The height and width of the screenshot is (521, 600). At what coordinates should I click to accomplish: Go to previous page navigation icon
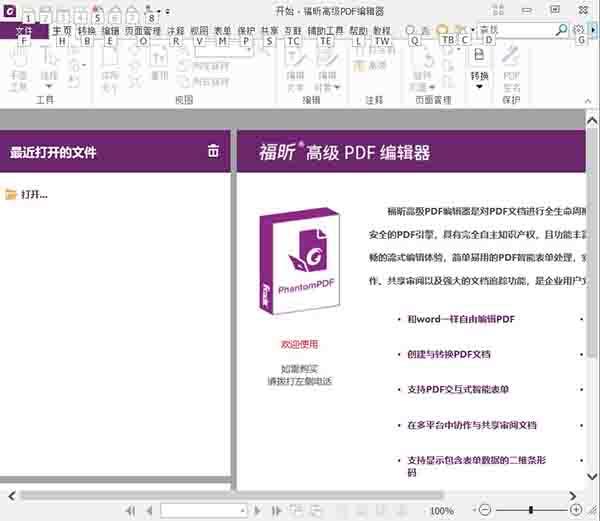point(150,510)
